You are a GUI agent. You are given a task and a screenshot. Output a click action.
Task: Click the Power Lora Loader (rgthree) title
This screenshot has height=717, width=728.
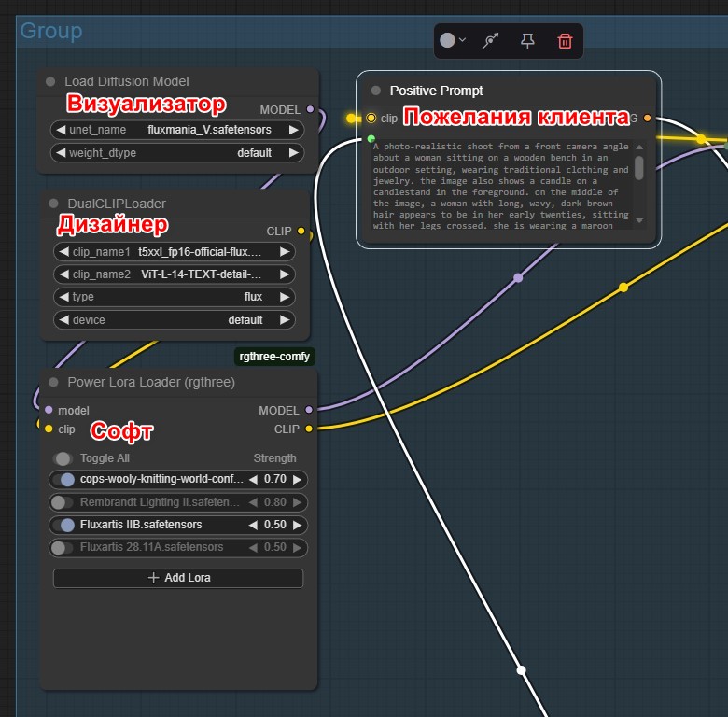point(151,382)
